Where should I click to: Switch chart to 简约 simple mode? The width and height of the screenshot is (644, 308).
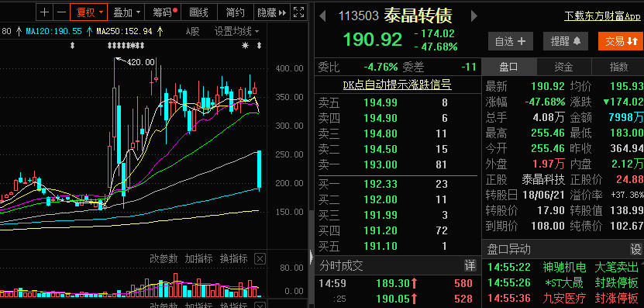(x=236, y=12)
